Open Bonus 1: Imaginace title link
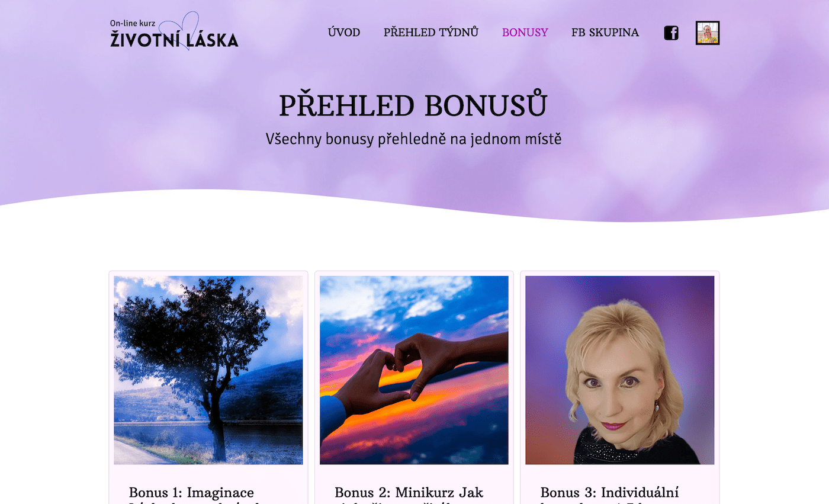 point(191,493)
